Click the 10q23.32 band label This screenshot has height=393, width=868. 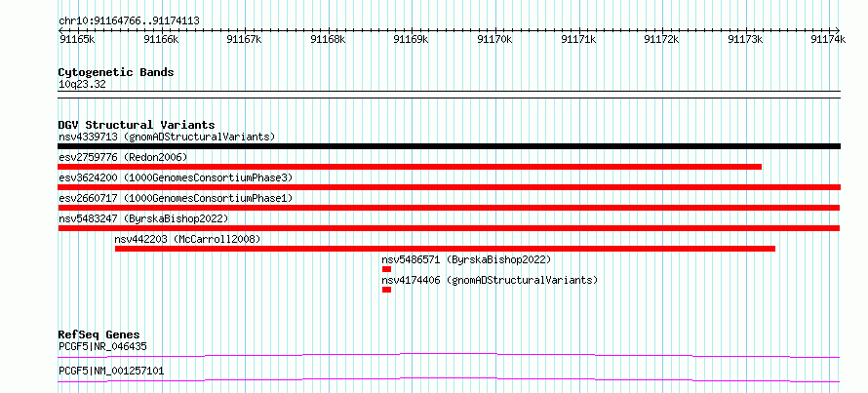(x=82, y=85)
